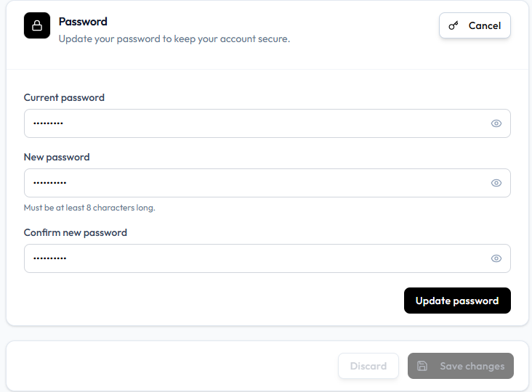Click the Password section heading
Viewport: 532px width, 392px height.
click(x=83, y=22)
